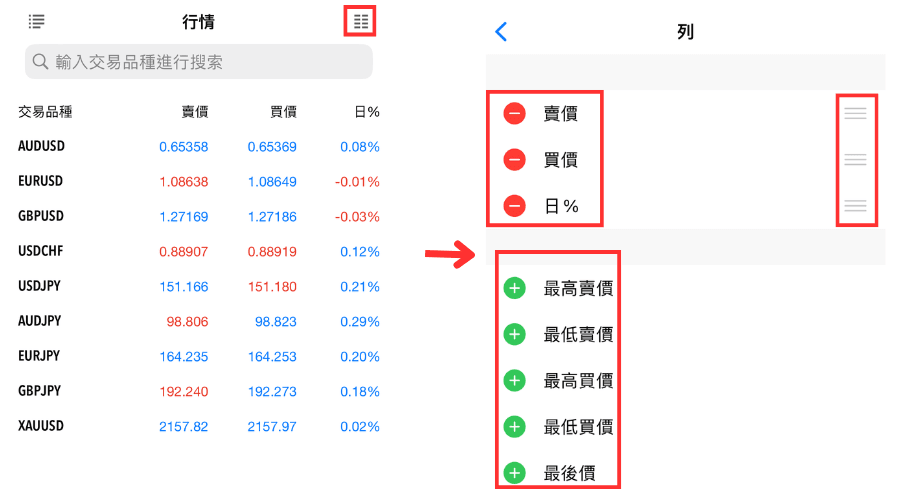Image resolution: width=900 pixels, height=500 pixels.
Task: Click the magnifier icon in the search bar
Action: click(x=40, y=61)
